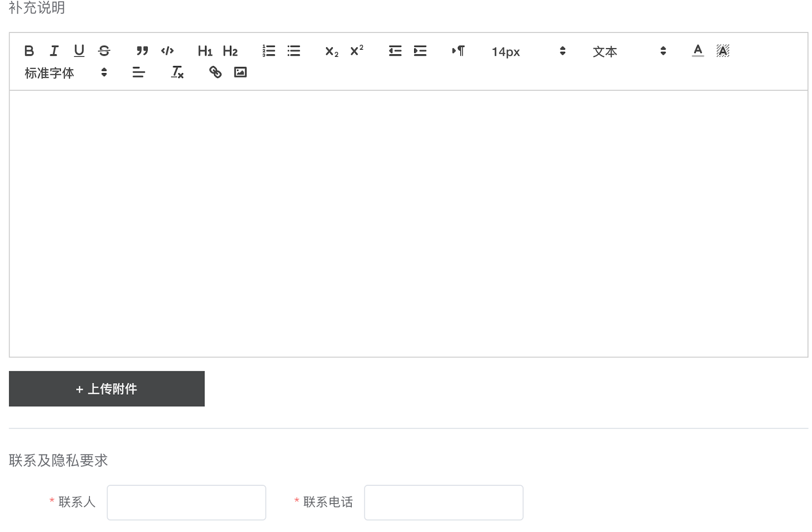Toggle italic formatting
This screenshot has height=532, width=812.
pos(54,51)
